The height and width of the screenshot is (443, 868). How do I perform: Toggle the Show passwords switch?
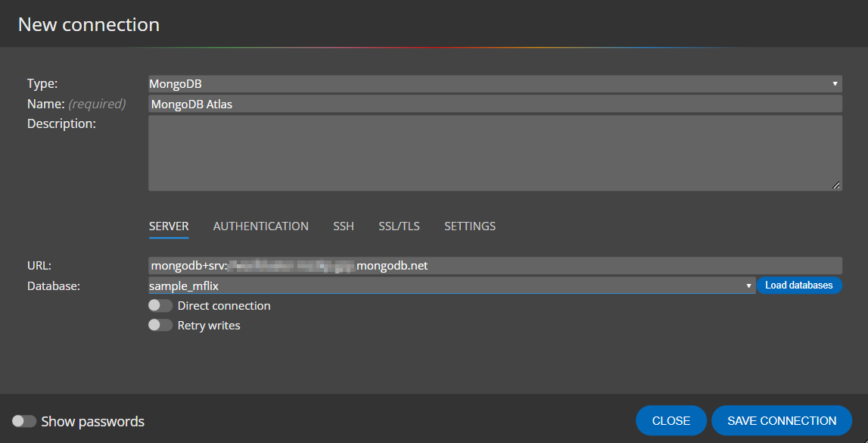(x=24, y=421)
